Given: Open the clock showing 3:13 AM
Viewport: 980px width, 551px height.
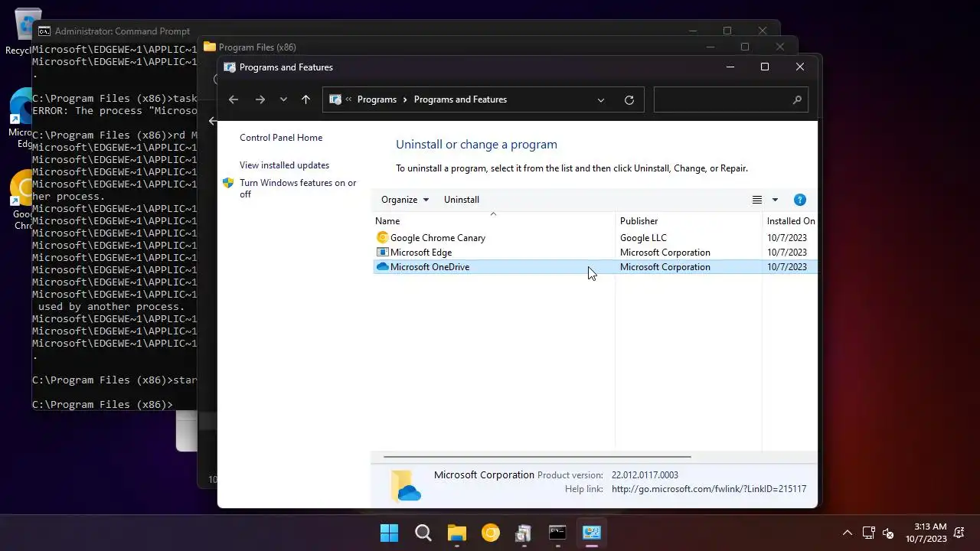Looking at the screenshot, I should pyautogui.click(x=926, y=533).
